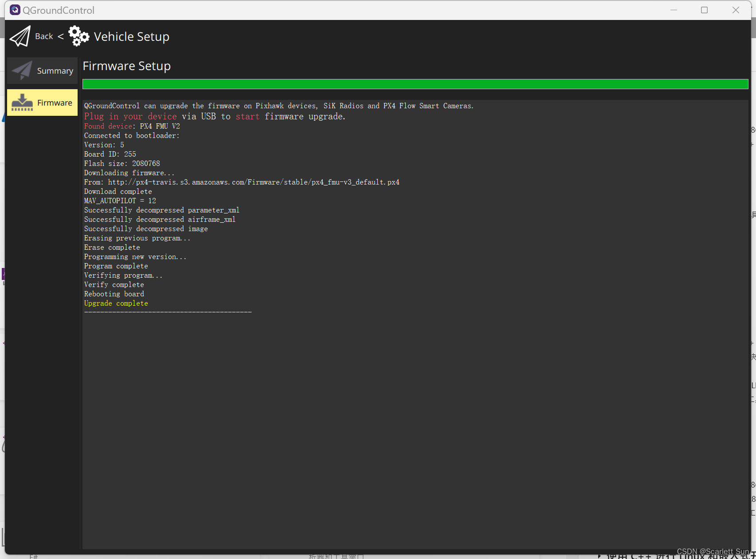Open the Summary tab
Viewport: 756px width, 559px height.
click(x=43, y=71)
